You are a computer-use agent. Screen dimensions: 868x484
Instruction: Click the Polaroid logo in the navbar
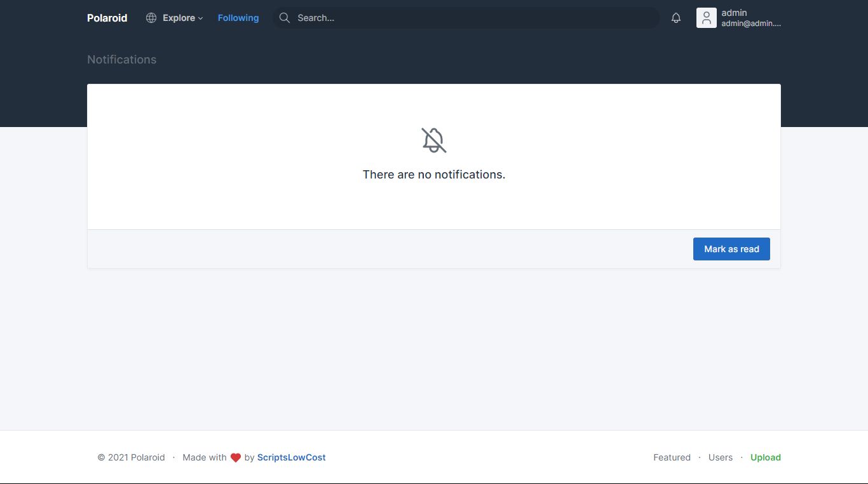pos(107,18)
